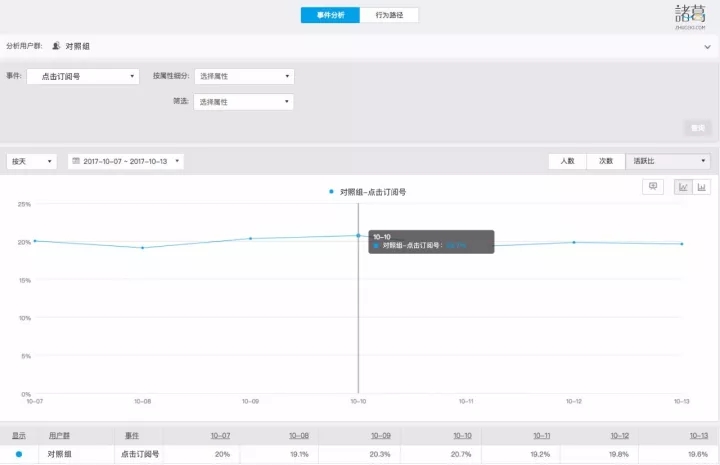Image resolution: width=720 pixels, height=465 pixels.
Task: Open the 按天 granularity dropdown
Action: click(32, 161)
